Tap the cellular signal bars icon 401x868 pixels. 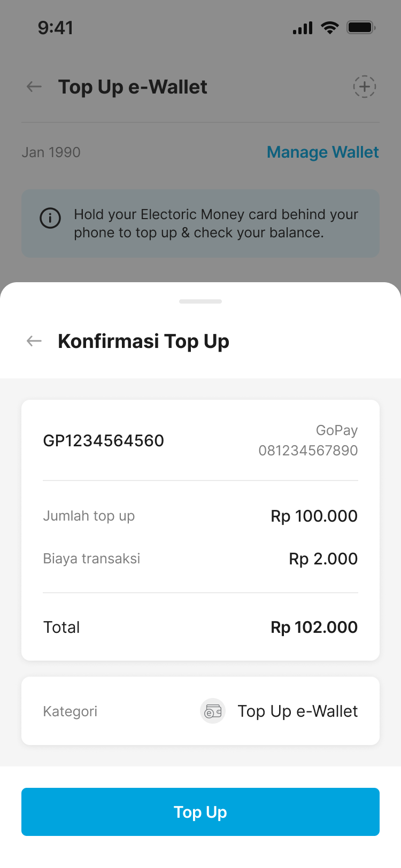[x=303, y=28]
